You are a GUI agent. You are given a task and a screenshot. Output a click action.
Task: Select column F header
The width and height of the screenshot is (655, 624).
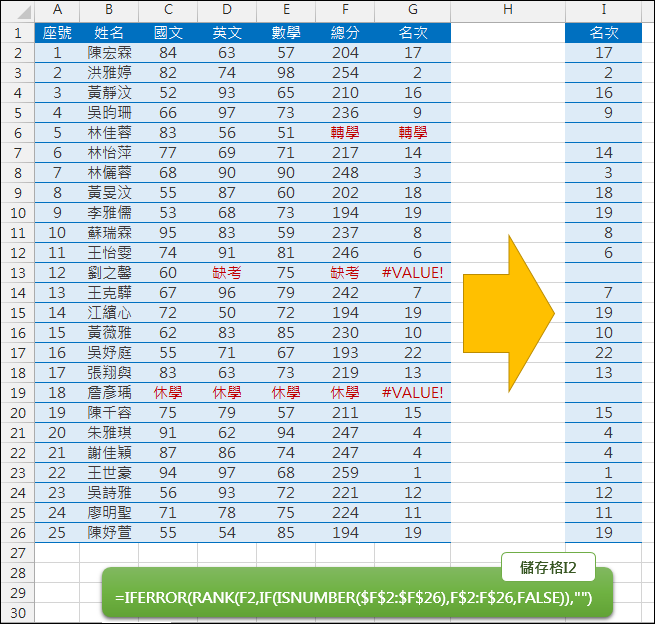[x=345, y=10]
